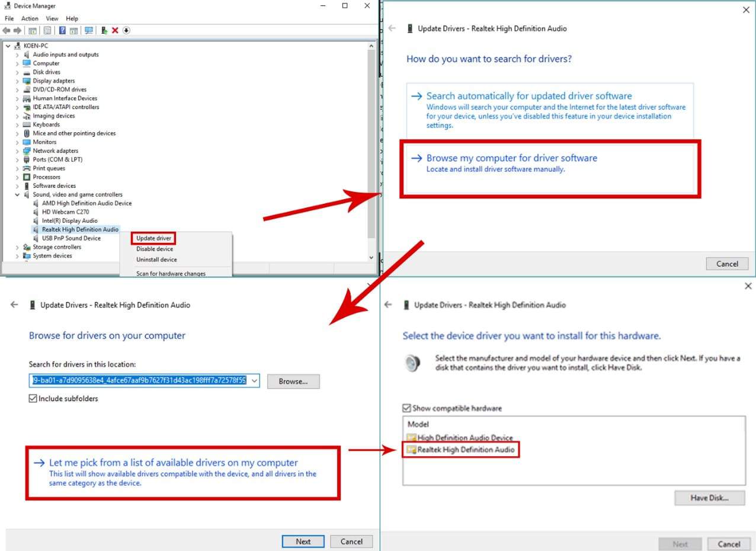Choose Disable device from the context menu
Screen dimensions: 756x551
[x=155, y=249]
